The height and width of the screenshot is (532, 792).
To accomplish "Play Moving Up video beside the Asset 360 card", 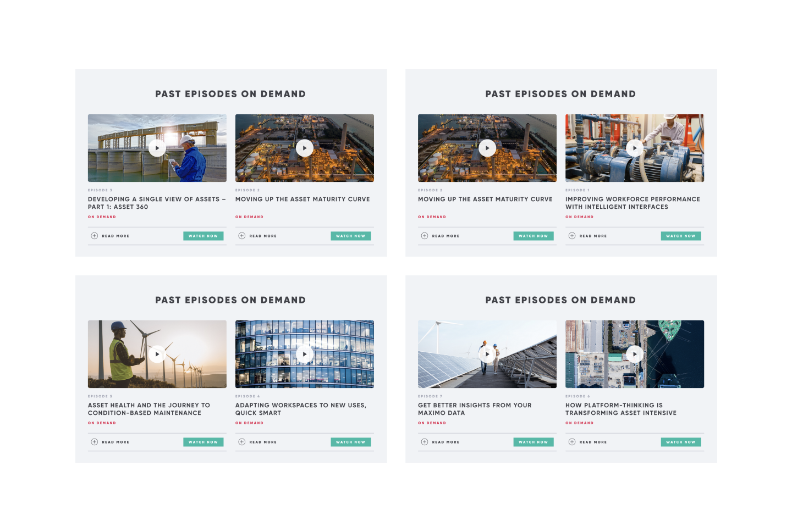I will tap(305, 148).
